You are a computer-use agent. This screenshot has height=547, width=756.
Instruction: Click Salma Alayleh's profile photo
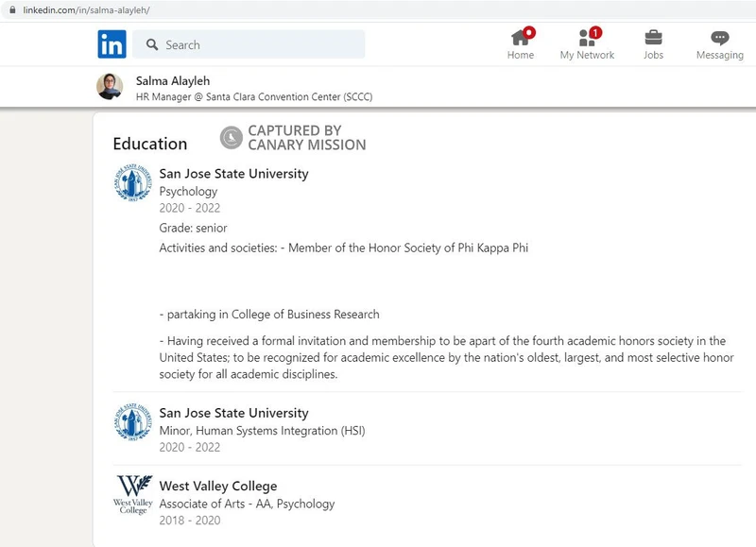click(x=110, y=87)
